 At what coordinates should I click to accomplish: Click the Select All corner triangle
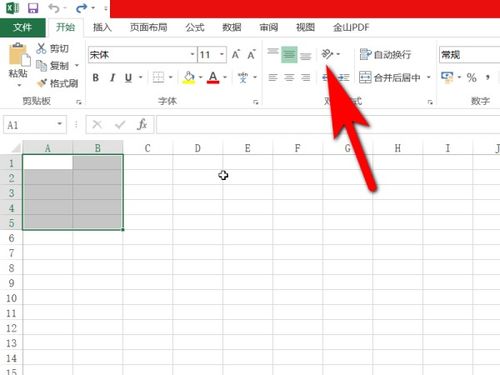[x=15, y=147]
